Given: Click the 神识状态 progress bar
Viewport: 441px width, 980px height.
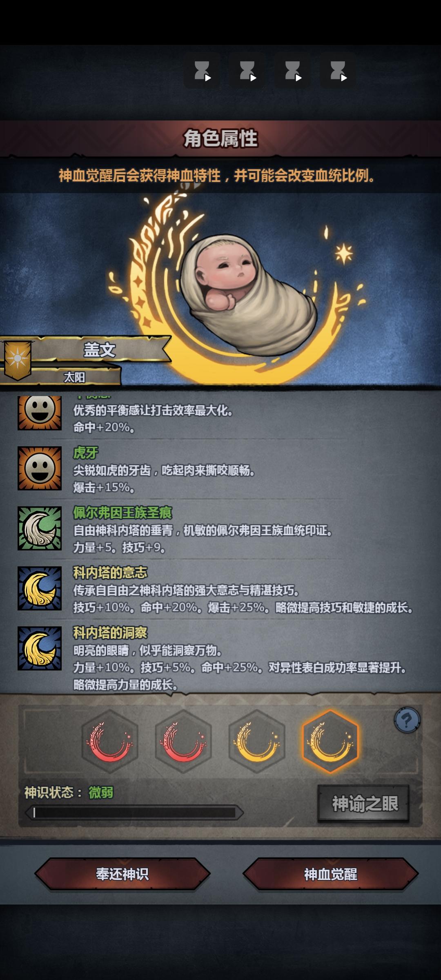Looking at the screenshot, I should pos(134,813).
